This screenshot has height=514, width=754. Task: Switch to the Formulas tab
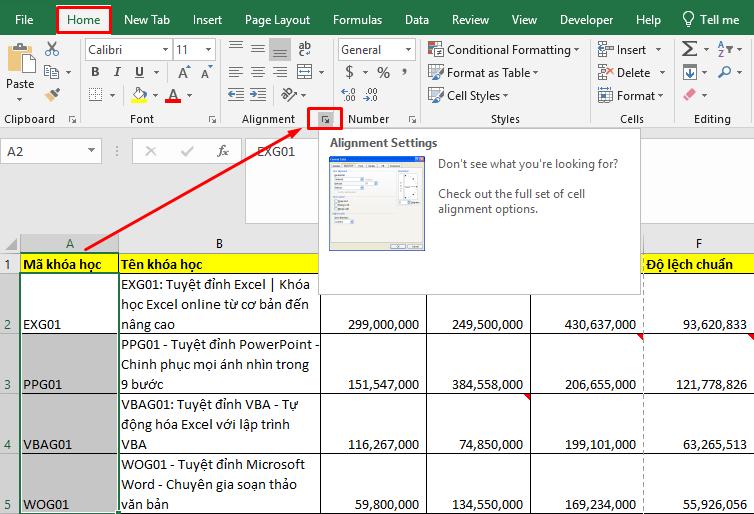tap(357, 20)
